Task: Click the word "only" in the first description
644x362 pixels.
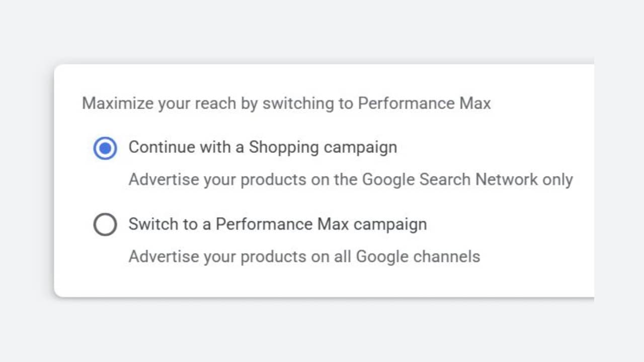Action: coord(557,180)
